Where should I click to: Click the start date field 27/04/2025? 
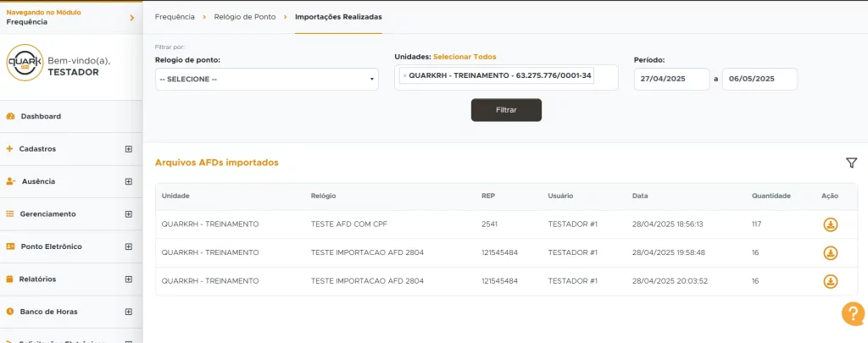(x=671, y=79)
